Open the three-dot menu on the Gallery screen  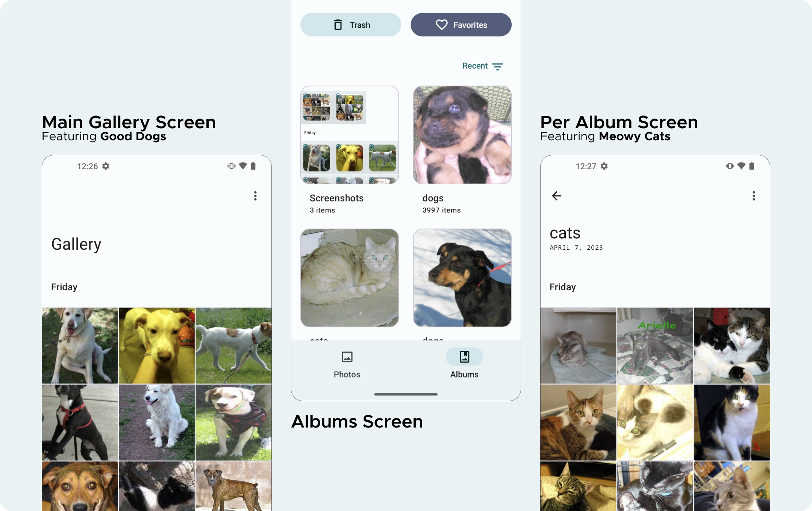255,196
